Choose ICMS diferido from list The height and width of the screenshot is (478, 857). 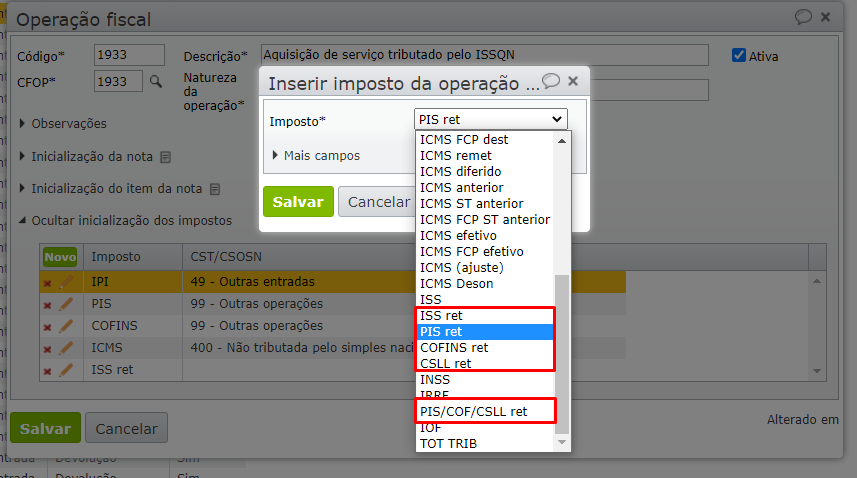click(485, 172)
